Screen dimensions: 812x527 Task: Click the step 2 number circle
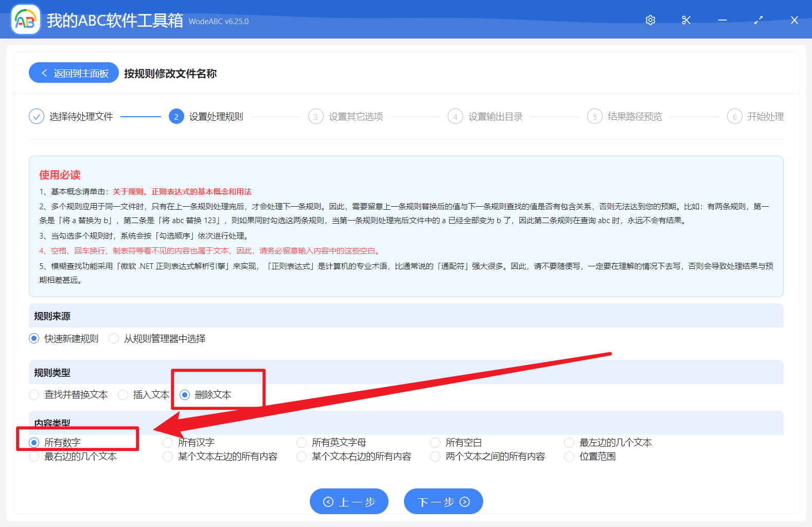click(176, 117)
